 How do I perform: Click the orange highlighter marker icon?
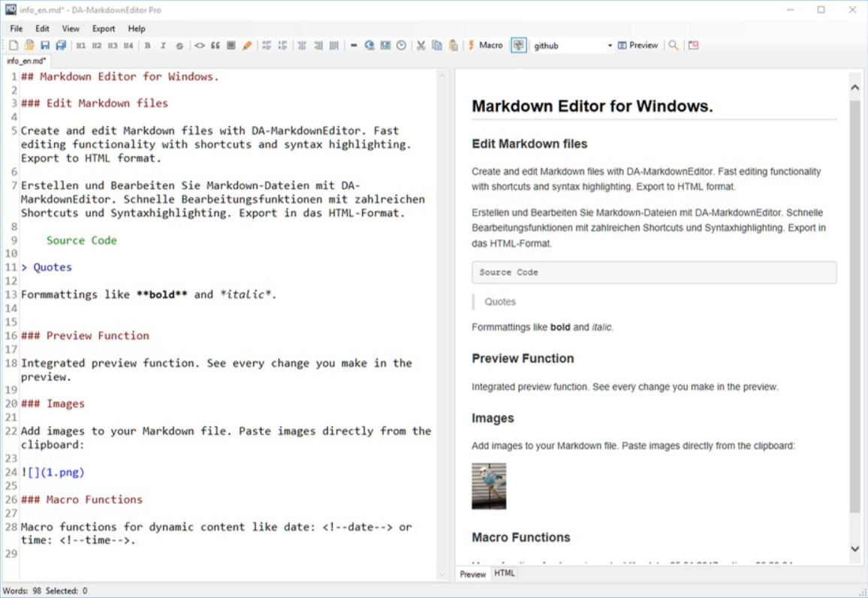click(x=247, y=45)
